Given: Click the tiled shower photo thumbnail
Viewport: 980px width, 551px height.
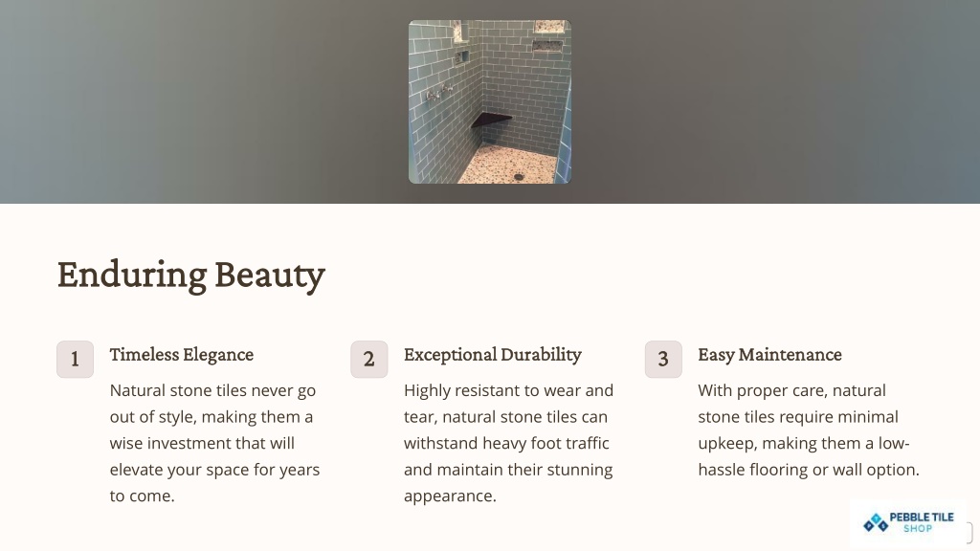Looking at the screenshot, I should point(489,101).
